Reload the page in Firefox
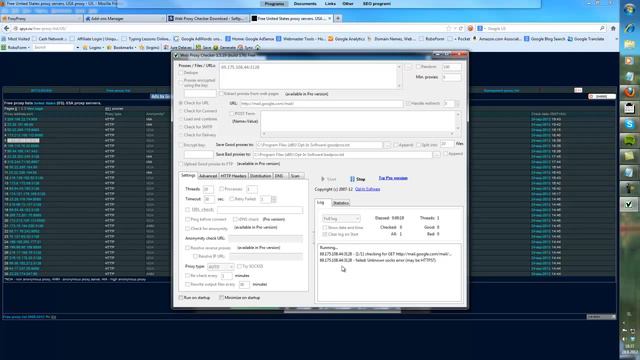Image resolution: width=640 pixels, height=360 pixels. pyautogui.click(x=461, y=29)
